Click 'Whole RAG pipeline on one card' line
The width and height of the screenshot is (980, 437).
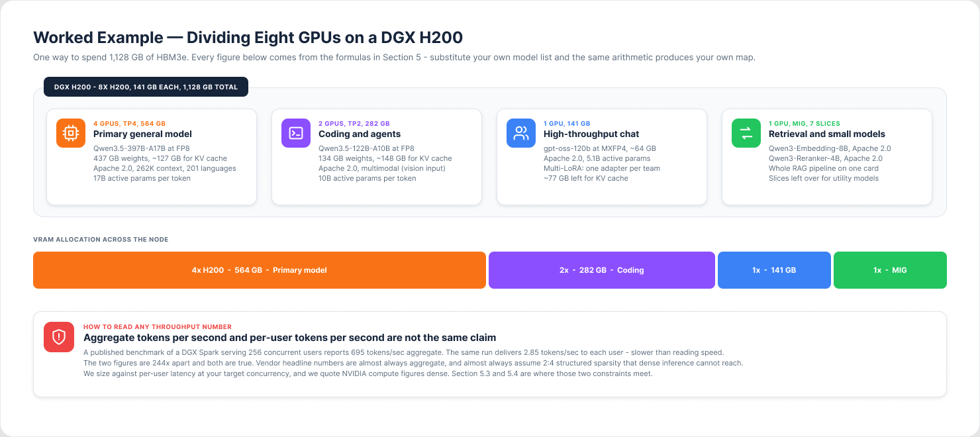tap(824, 168)
